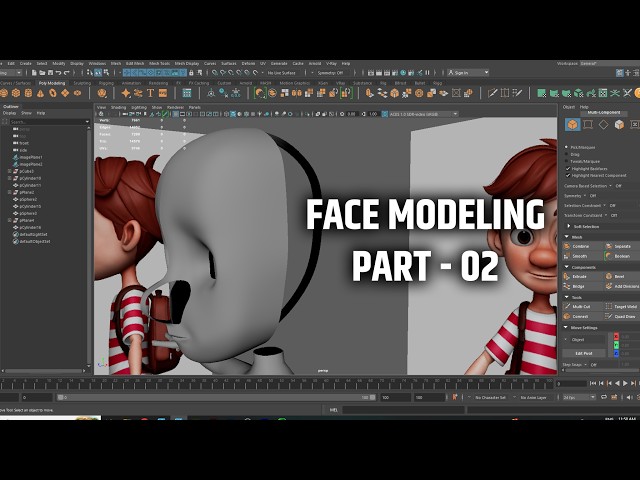
Task: Click the polygon torus shelf icon
Action: coord(53,93)
